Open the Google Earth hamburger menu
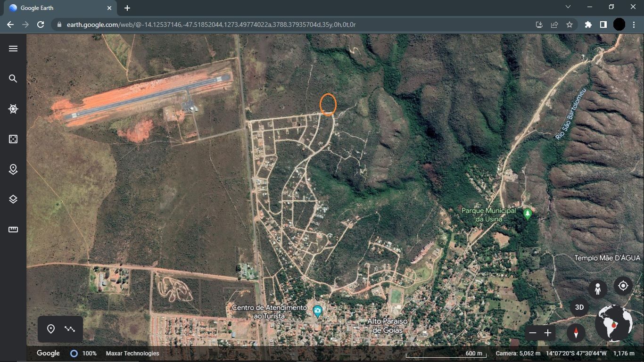This screenshot has height=362, width=644. click(13, 49)
